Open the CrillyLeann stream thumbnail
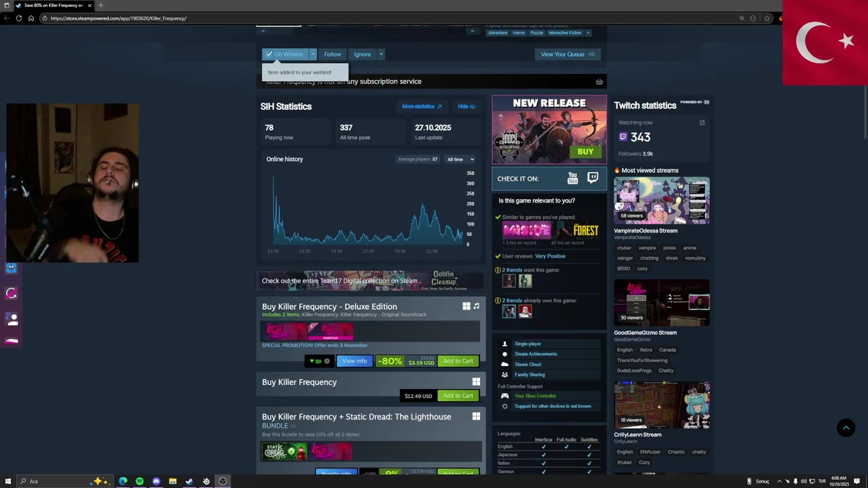This screenshot has height=488, width=868. tap(662, 405)
